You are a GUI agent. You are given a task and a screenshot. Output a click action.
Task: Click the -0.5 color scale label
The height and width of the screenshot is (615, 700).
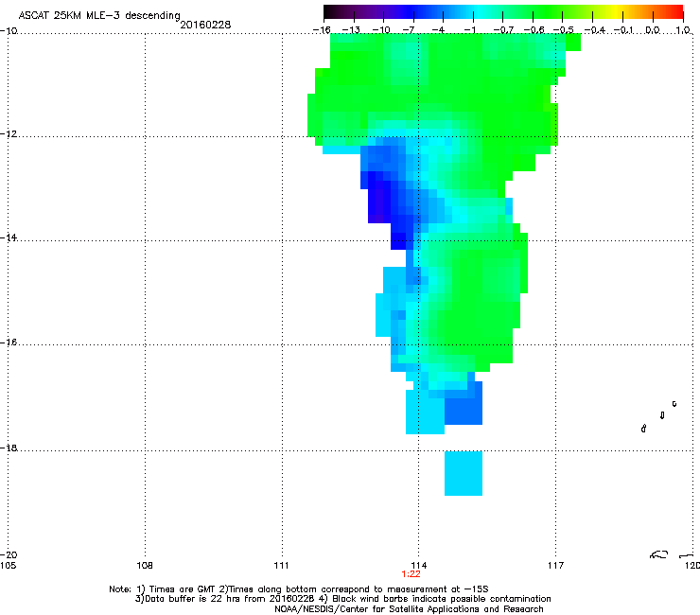563,30
